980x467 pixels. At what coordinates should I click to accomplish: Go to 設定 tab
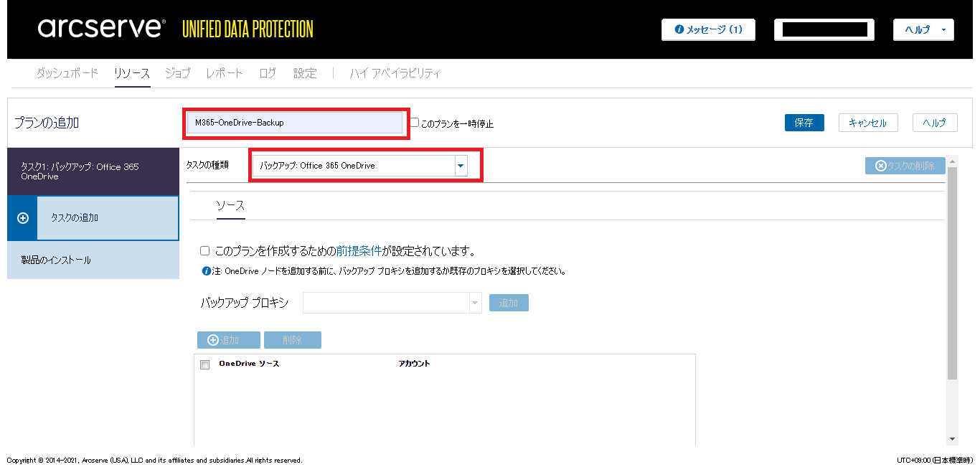305,73
